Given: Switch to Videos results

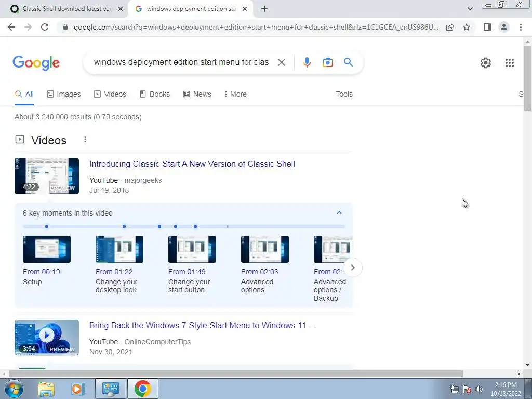Looking at the screenshot, I should tap(110, 94).
